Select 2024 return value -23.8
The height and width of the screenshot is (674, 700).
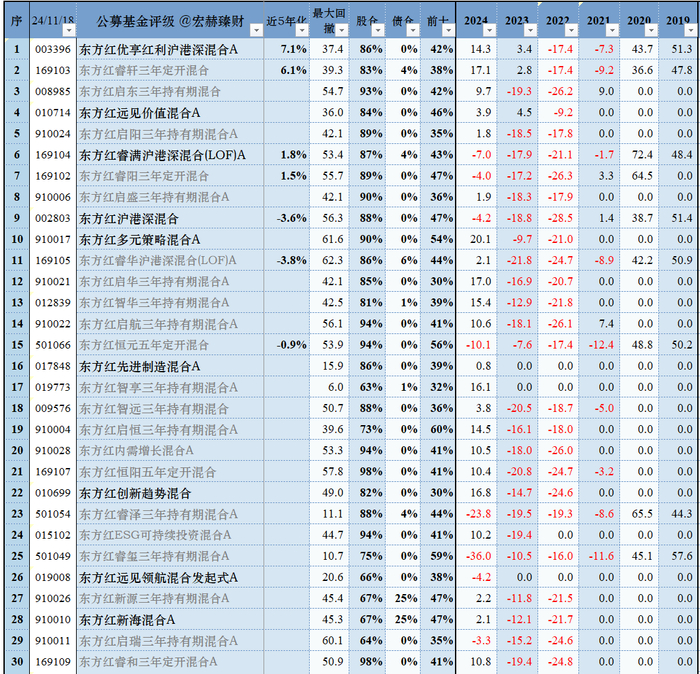tap(479, 514)
